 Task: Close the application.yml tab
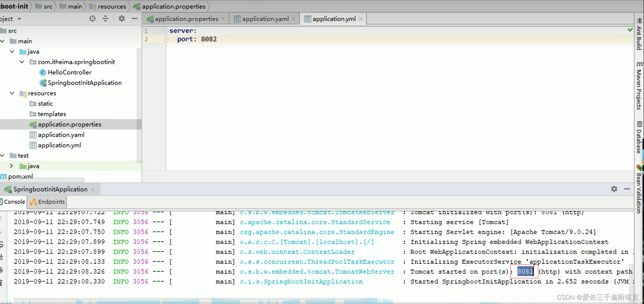(361, 19)
